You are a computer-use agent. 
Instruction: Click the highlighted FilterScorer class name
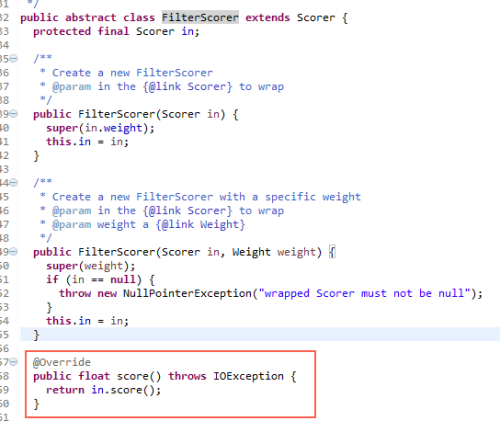coord(200,17)
